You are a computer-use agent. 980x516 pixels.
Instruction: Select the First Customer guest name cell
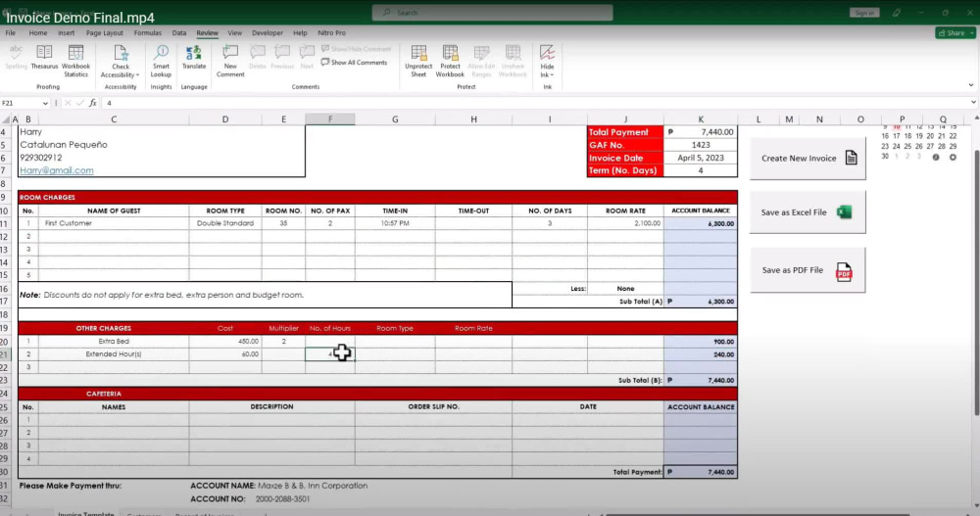coord(114,223)
